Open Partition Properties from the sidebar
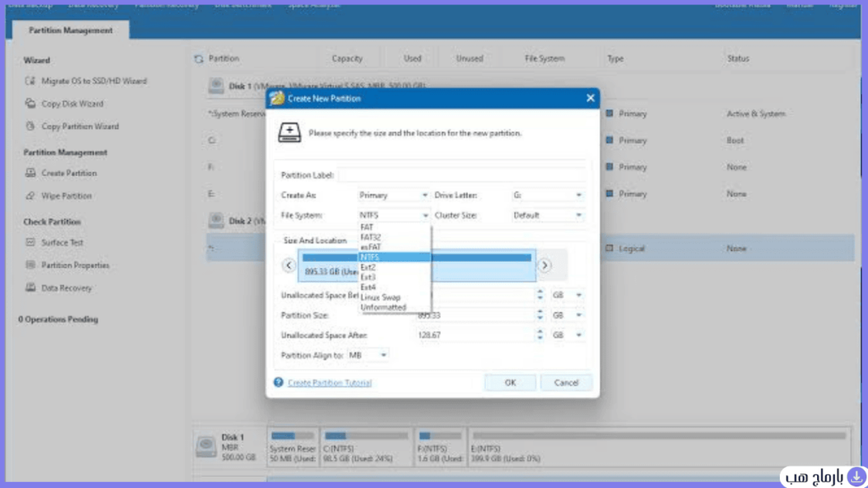868x488 pixels. [68, 265]
